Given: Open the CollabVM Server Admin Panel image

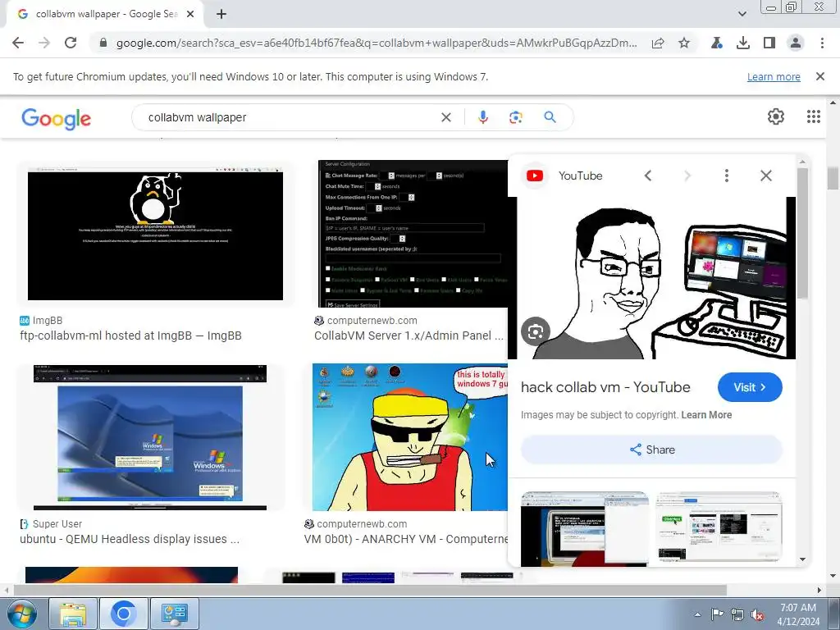Looking at the screenshot, I should (413, 234).
